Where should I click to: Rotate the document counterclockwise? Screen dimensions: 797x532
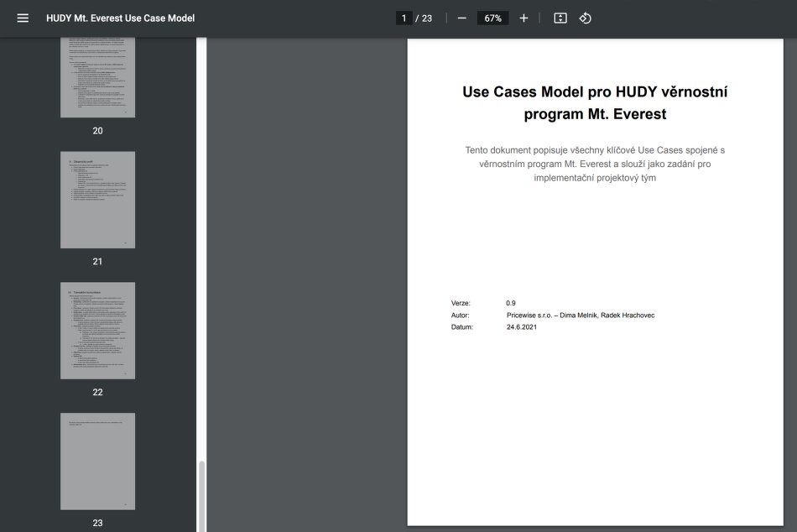point(585,18)
